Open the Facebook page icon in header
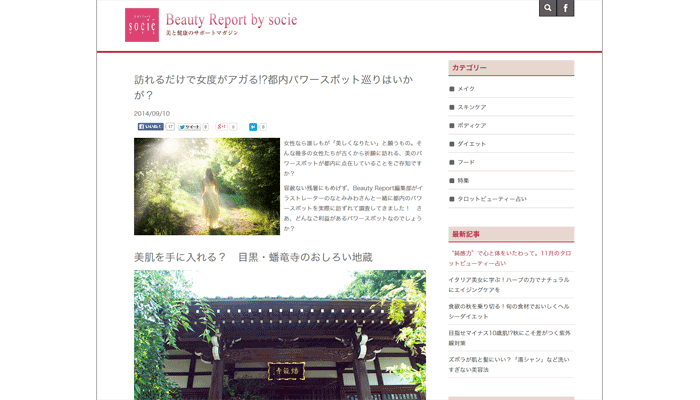This screenshot has width=700, height=400. coord(565,8)
